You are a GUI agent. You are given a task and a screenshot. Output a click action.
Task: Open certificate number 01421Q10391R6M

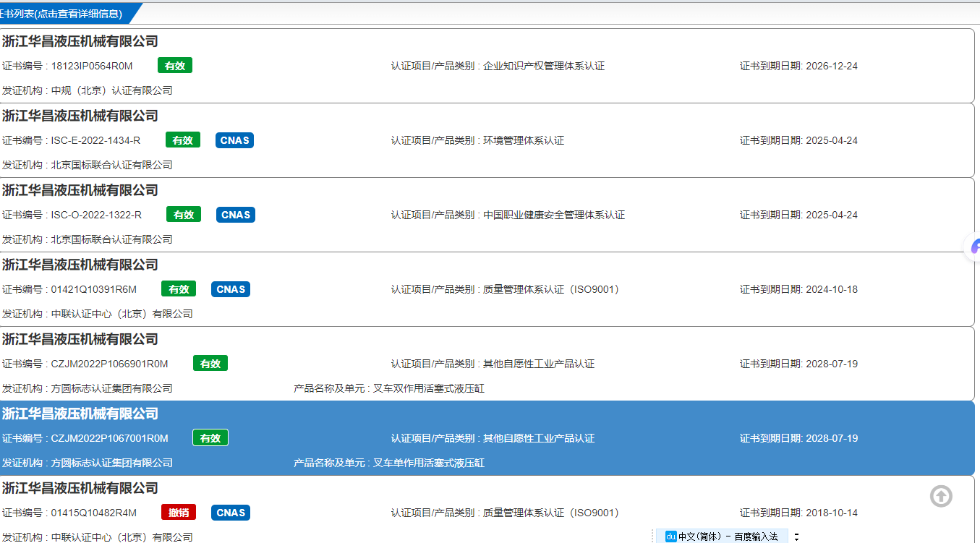click(x=94, y=289)
